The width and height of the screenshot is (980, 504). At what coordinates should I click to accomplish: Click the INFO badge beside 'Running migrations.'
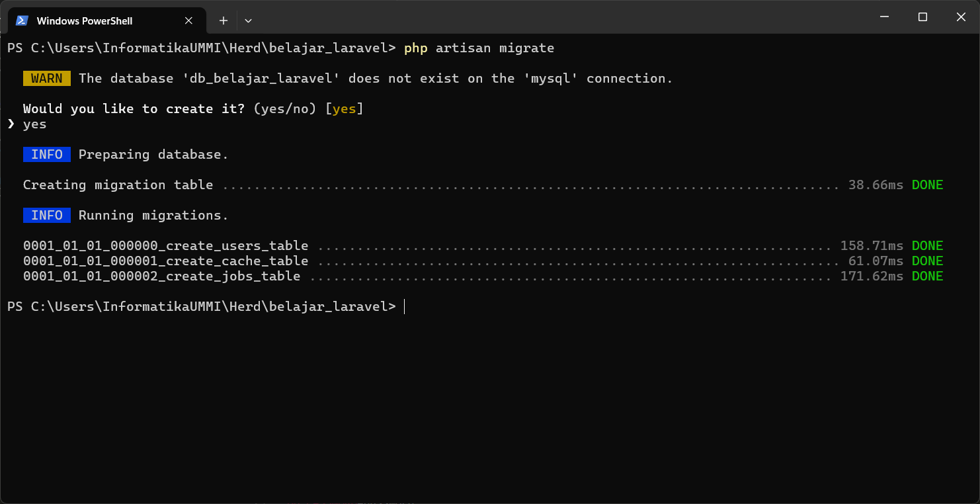(x=47, y=215)
